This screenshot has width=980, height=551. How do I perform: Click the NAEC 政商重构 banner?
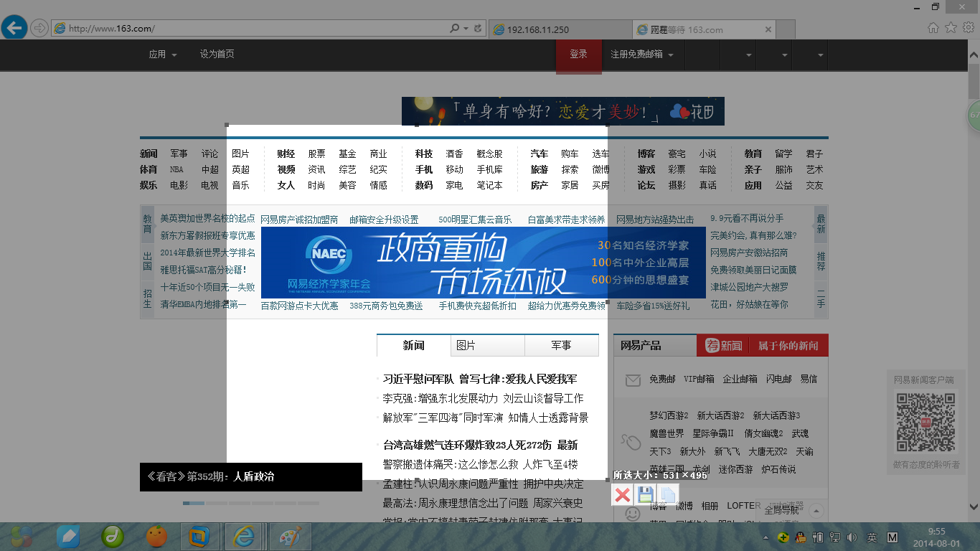click(483, 263)
